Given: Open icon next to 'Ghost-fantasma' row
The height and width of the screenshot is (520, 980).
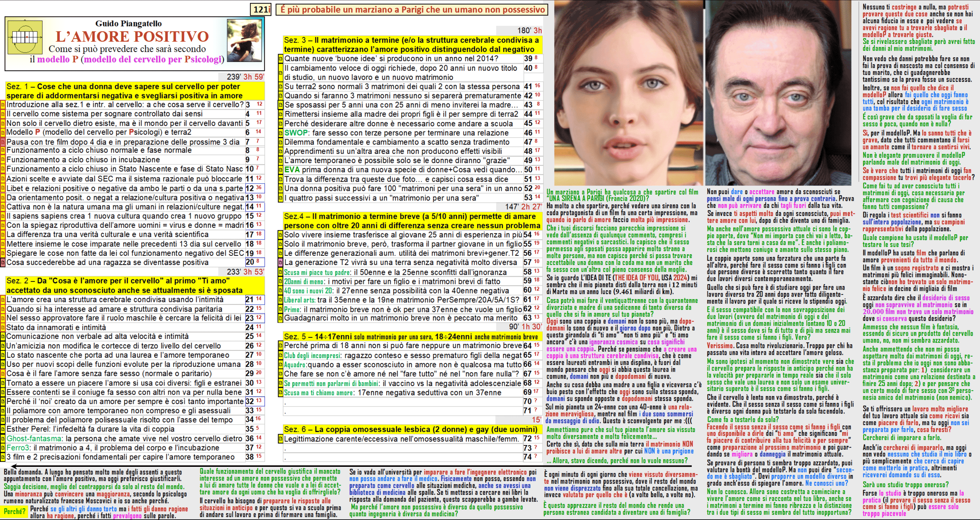Looking at the screenshot, I should pos(3,439).
